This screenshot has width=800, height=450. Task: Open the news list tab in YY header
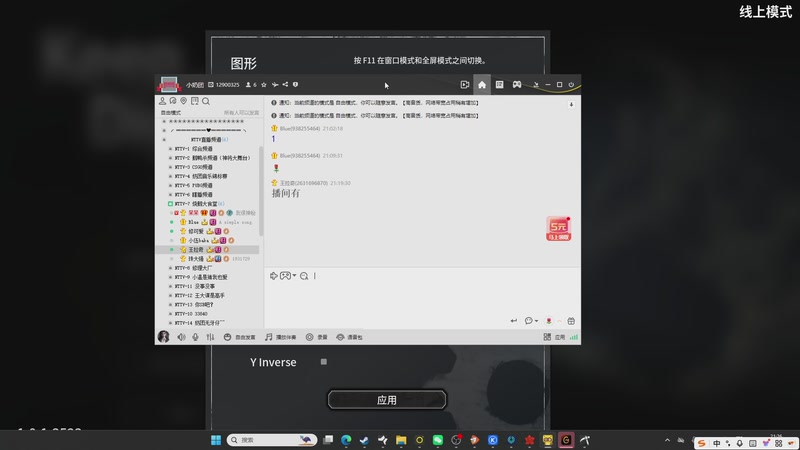tap(499, 85)
